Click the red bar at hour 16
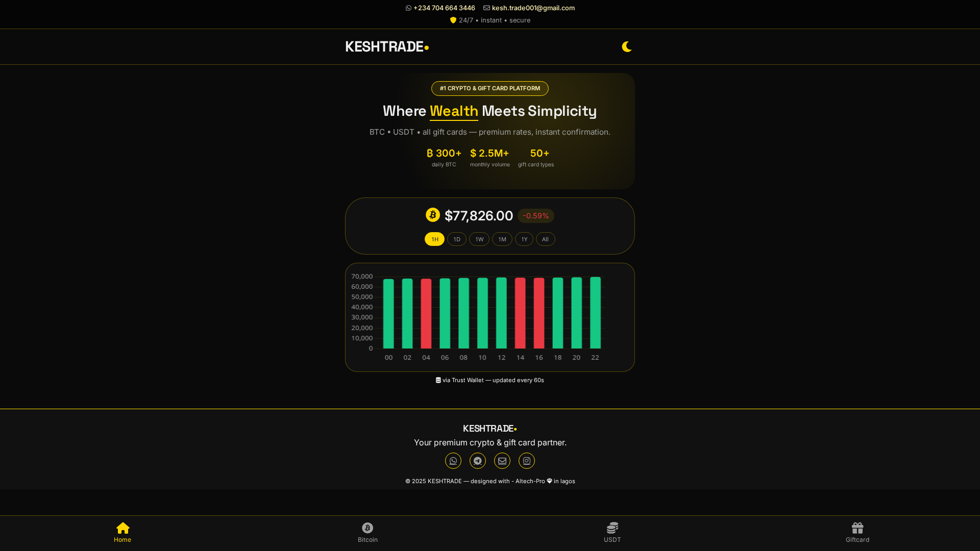 [x=539, y=313]
